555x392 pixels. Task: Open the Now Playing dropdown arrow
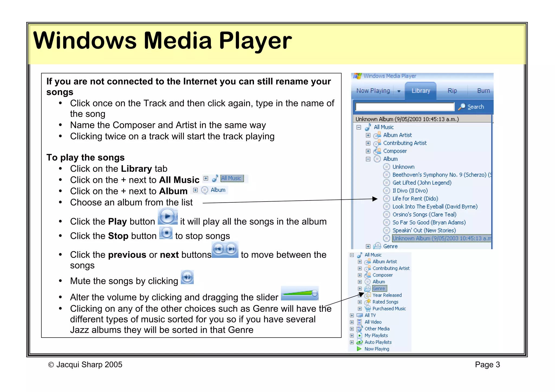click(x=399, y=91)
